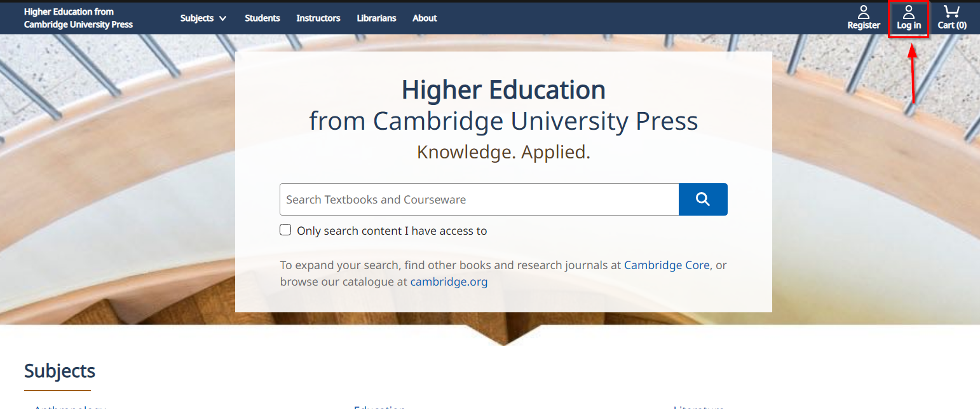The height and width of the screenshot is (409, 980).
Task: Open the Students menu item
Action: 262,18
